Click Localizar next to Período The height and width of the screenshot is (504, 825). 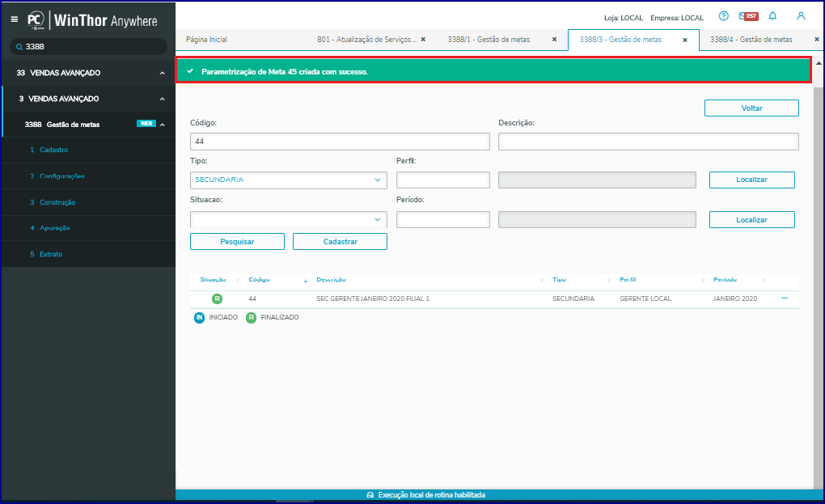[x=751, y=219]
